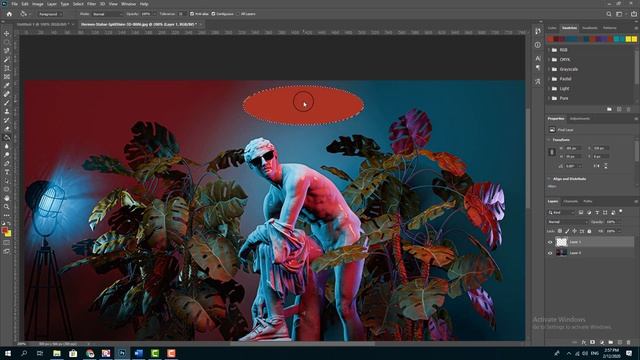Screen dimensions: 640x360
Task: Switch to the Adjustments tab
Action: [580, 119]
